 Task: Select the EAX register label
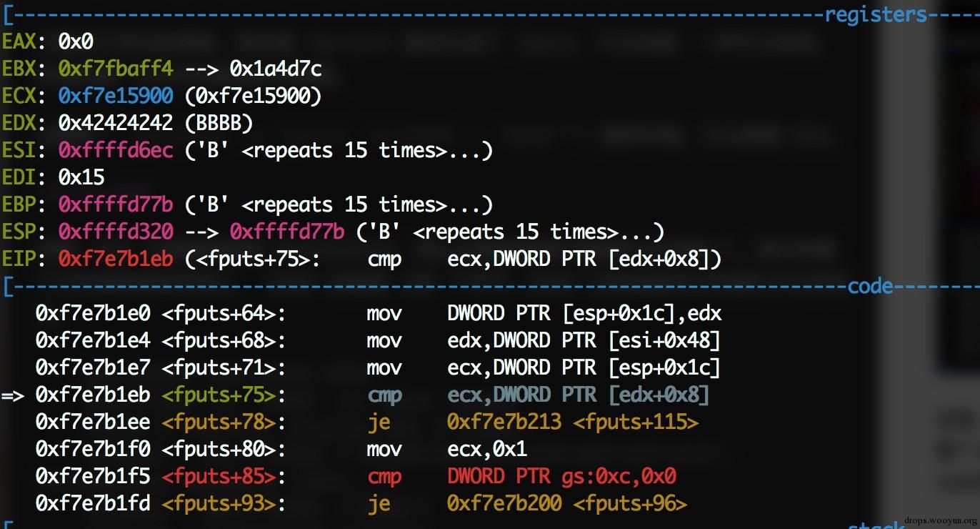click(19, 41)
